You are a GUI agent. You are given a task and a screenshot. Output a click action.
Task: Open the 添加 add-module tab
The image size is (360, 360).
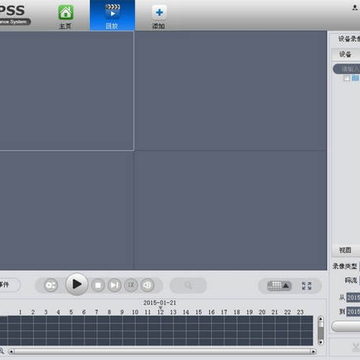tap(159, 16)
